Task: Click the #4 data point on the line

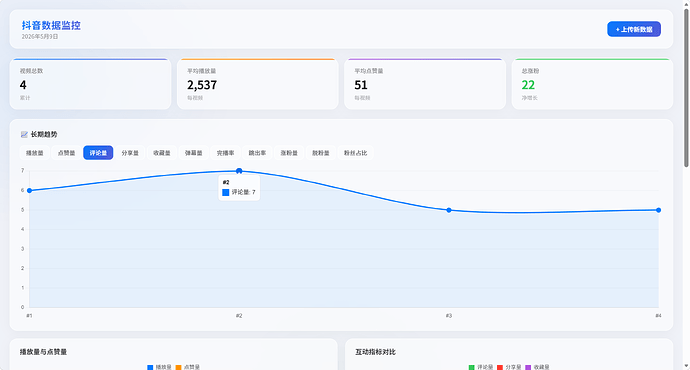Action: coord(658,210)
